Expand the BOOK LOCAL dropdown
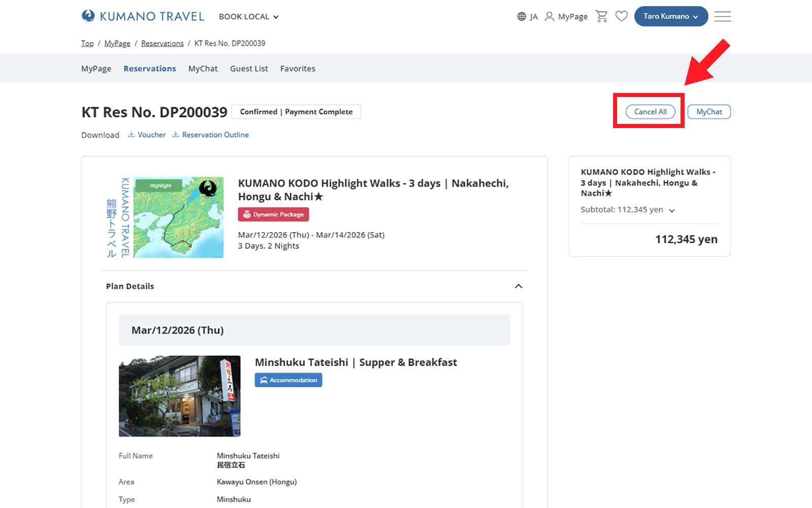812x508 pixels. click(x=249, y=17)
